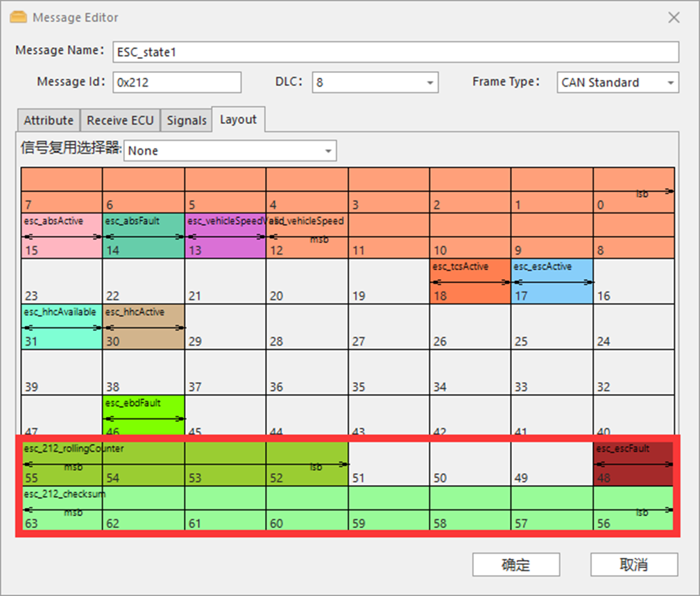Viewport: 700px width, 596px height.
Task: Switch to the Receive ECU tab
Action: [x=120, y=120]
